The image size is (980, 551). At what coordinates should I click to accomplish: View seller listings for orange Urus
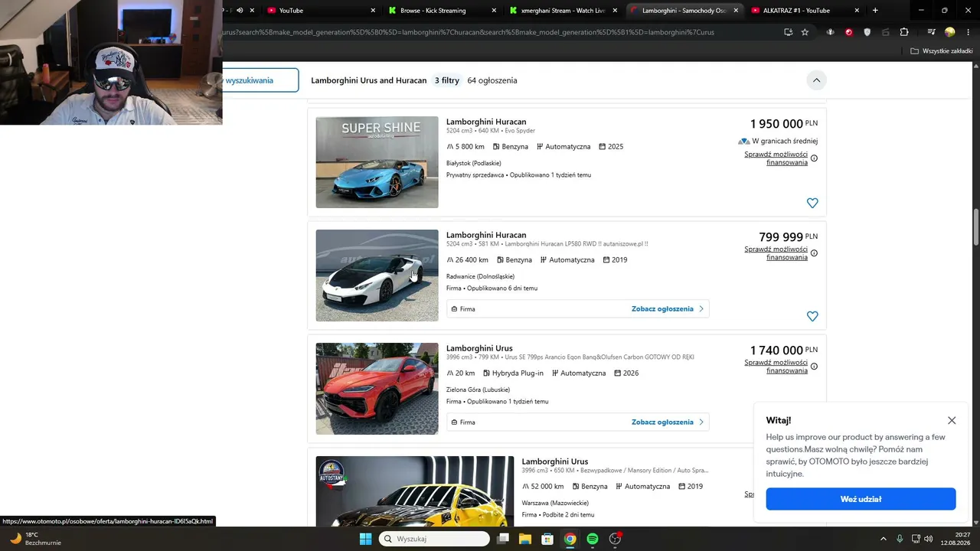tap(668, 422)
